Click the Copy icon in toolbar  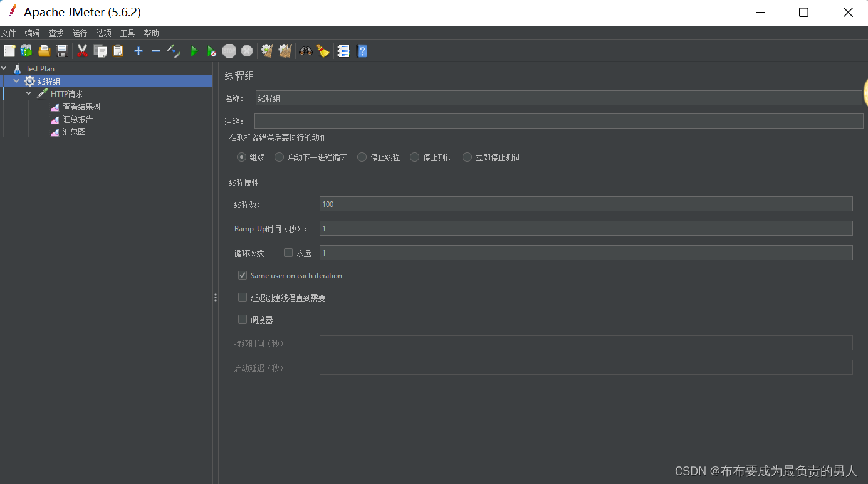click(x=100, y=51)
